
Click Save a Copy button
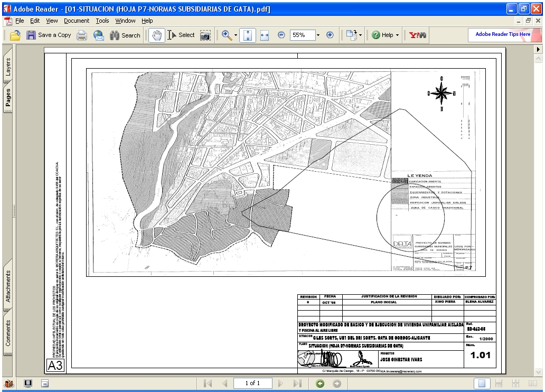pos(49,35)
